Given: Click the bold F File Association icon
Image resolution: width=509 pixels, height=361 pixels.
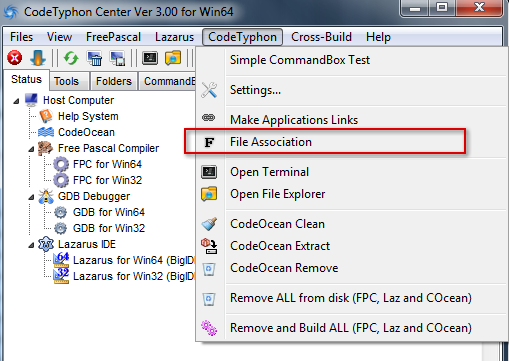Looking at the screenshot, I should (x=209, y=142).
